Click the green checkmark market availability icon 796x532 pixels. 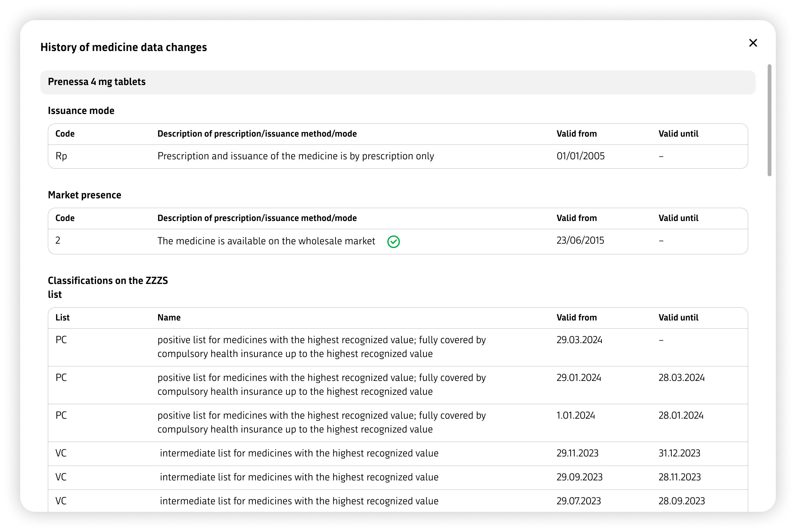[x=393, y=241]
